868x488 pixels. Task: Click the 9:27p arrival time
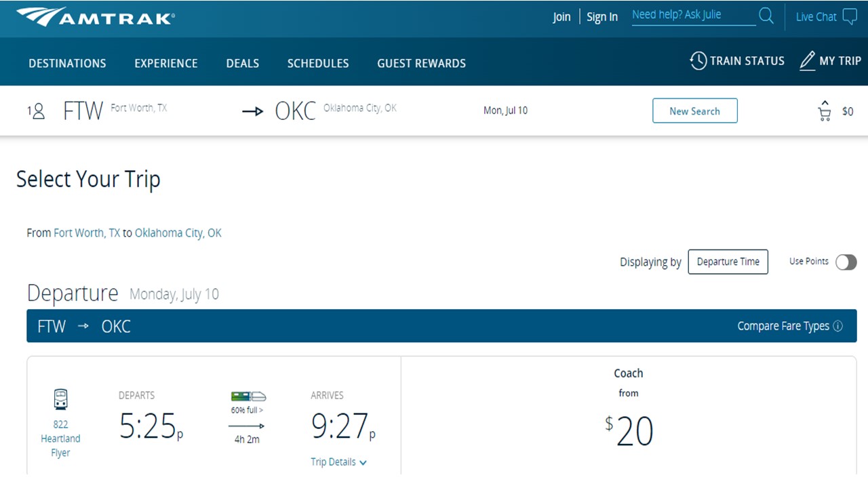(x=343, y=427)
